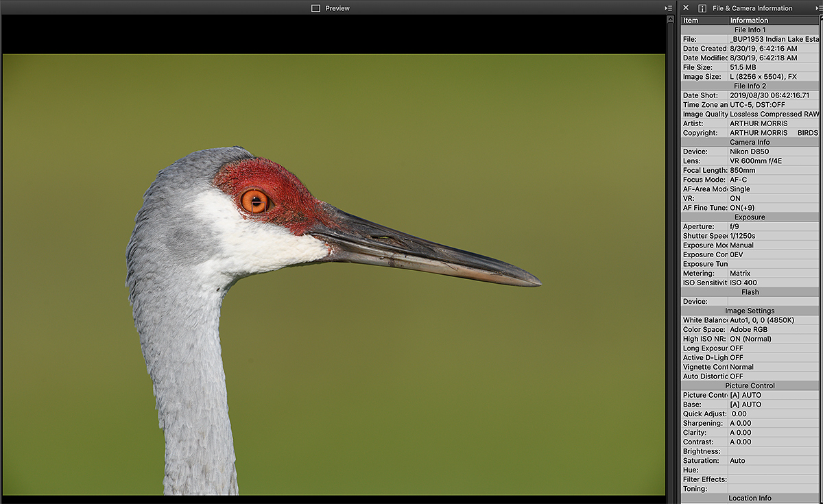Click the crane photo in the preview
The height and width of the screenshot is (504, 823).
point(334,274)
